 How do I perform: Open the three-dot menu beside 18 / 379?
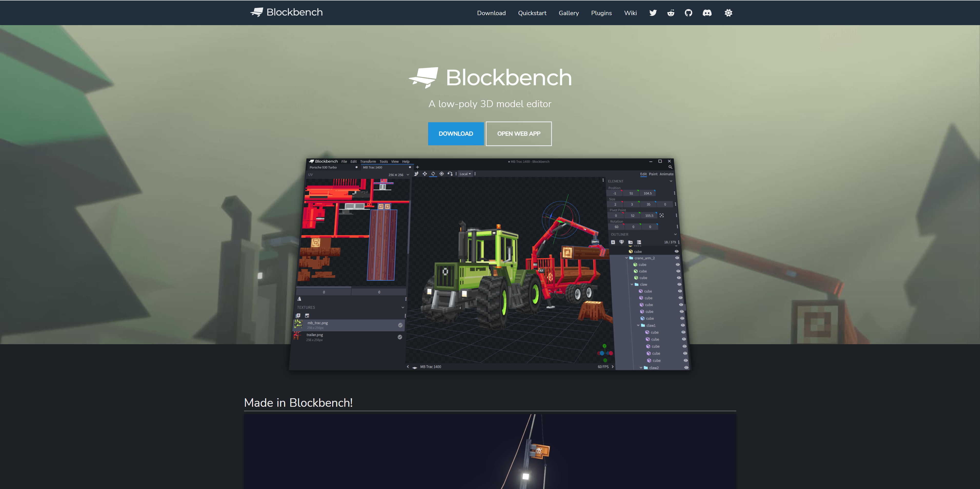tap(679, 242)
